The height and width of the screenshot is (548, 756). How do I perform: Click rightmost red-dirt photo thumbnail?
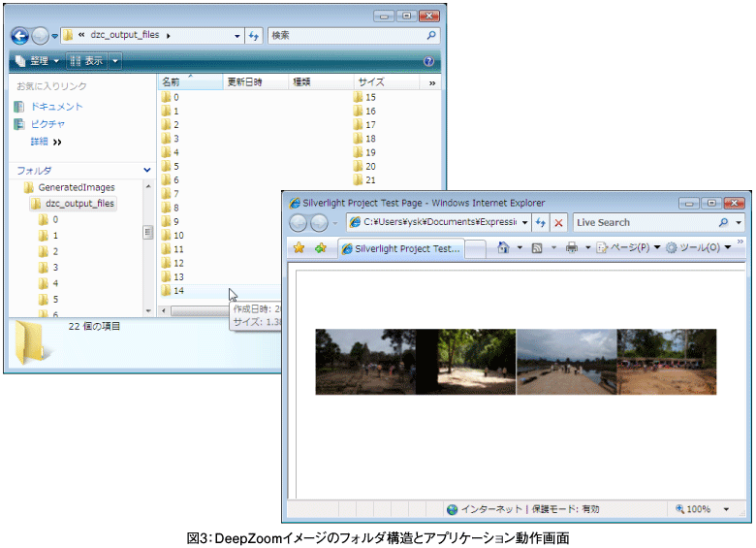[667, 362]
